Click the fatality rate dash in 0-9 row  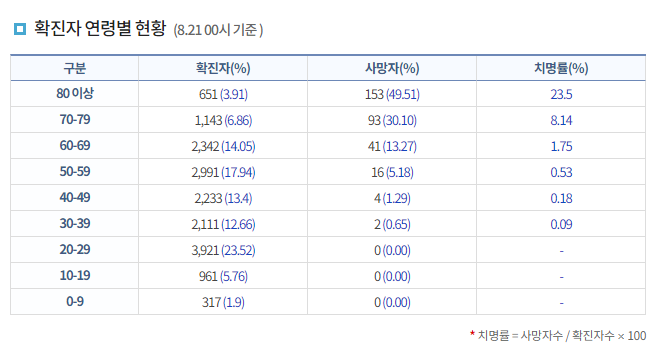point(561,303)
